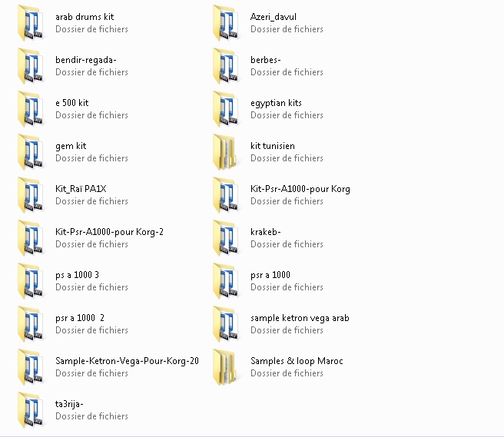The height and width of the screenshot is (437, 504).
Task: Select the e 500 kit folder icon
Action: [31, 109]
